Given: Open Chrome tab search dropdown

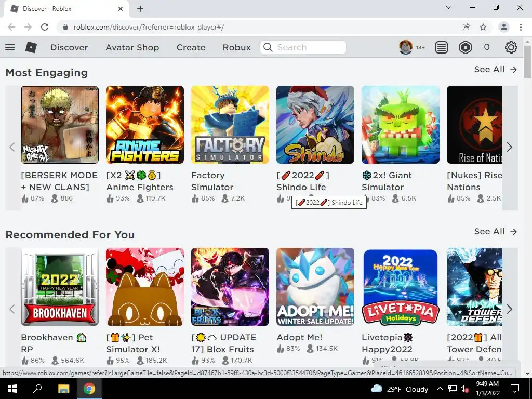Looking at the screenshot, I should (448, 7).
